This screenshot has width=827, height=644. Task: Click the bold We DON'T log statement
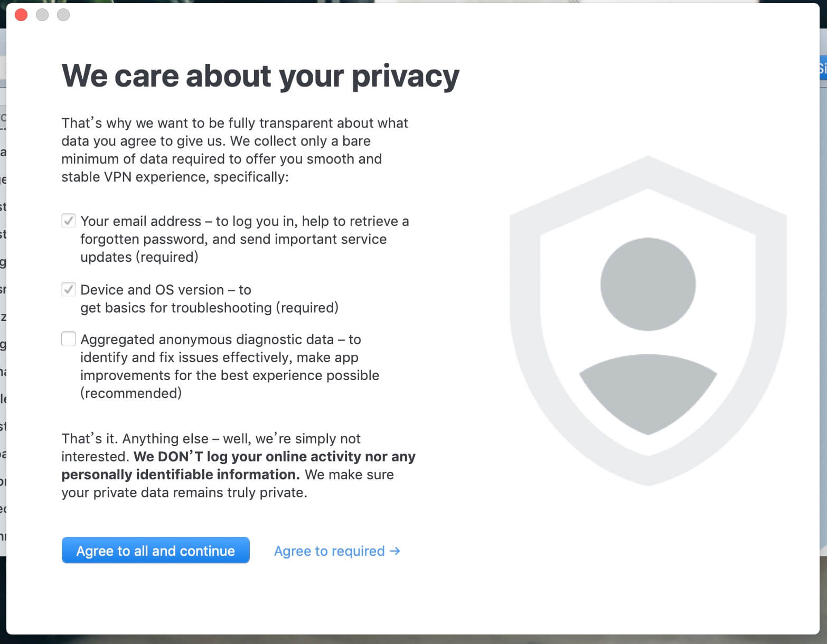239,466
